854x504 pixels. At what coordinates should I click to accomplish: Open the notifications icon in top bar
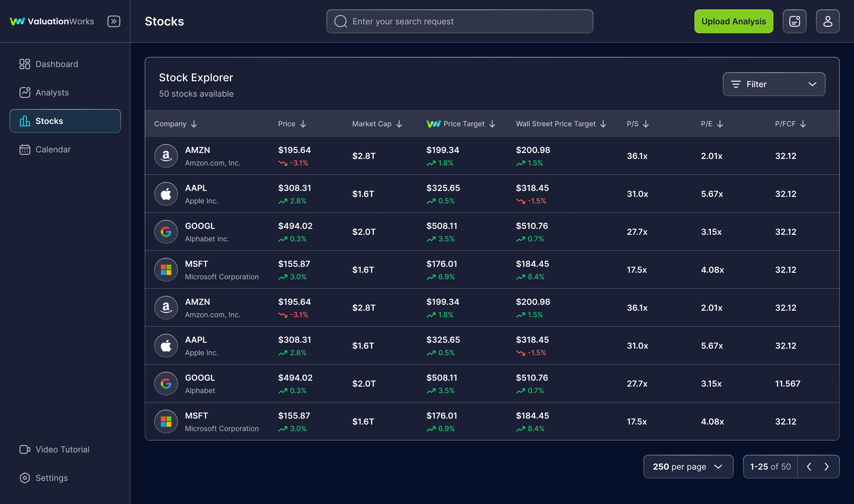click(795, 21)
